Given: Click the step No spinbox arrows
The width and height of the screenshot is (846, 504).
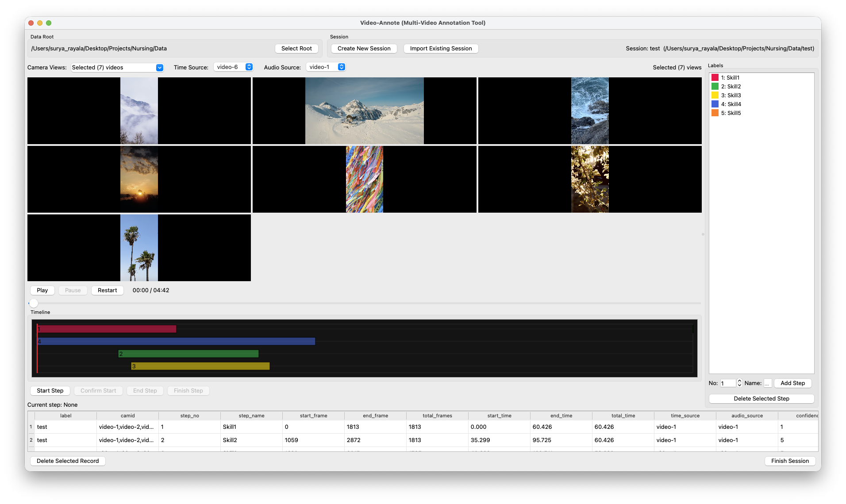Looking at the screenshot, I should coord(739,383).
